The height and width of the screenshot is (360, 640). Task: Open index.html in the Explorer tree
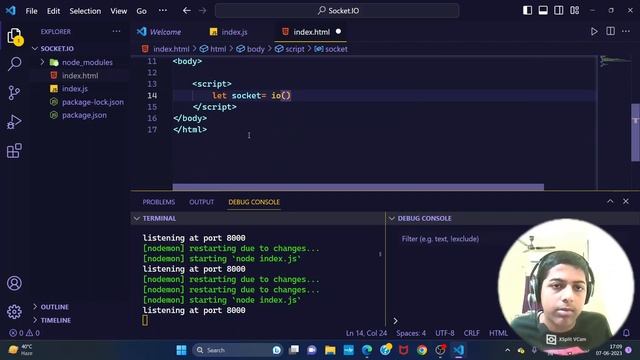pyautogui.click(x=80, y=76)
